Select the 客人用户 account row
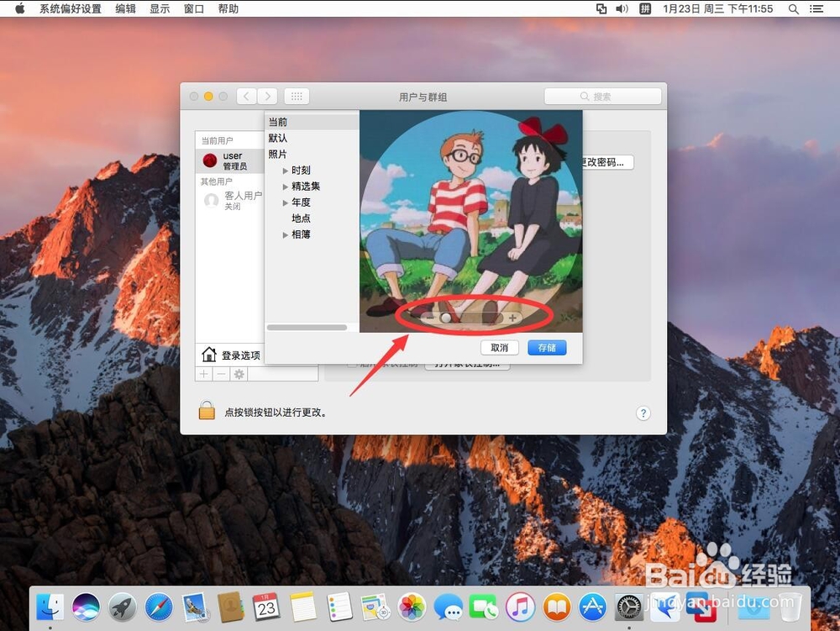Screen dimensions: 840x631 point(230,200)
